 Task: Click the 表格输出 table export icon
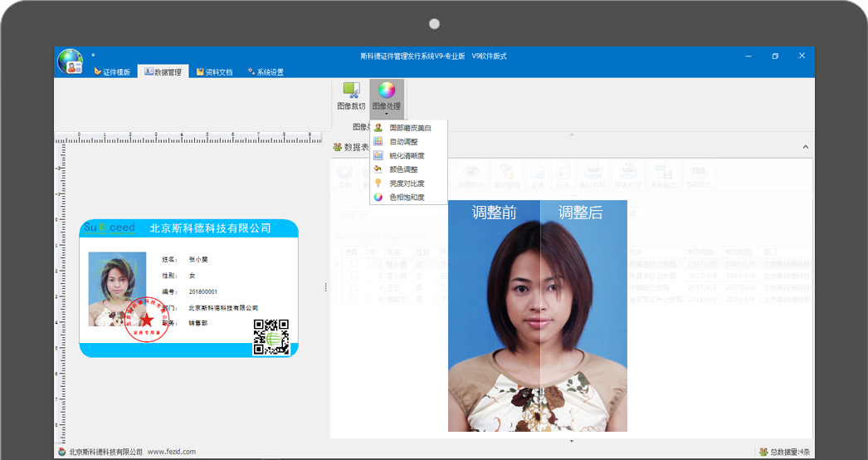(x=663, y=176)
